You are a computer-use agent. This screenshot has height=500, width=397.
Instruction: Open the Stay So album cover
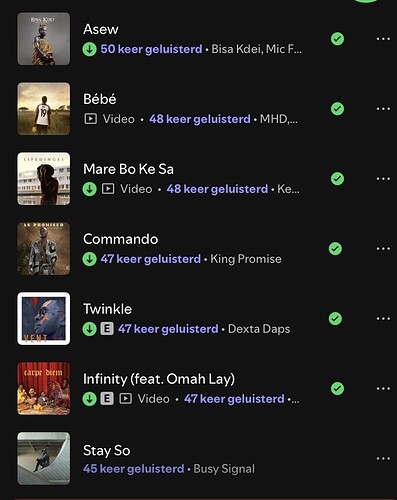click(x=44, y=459)
